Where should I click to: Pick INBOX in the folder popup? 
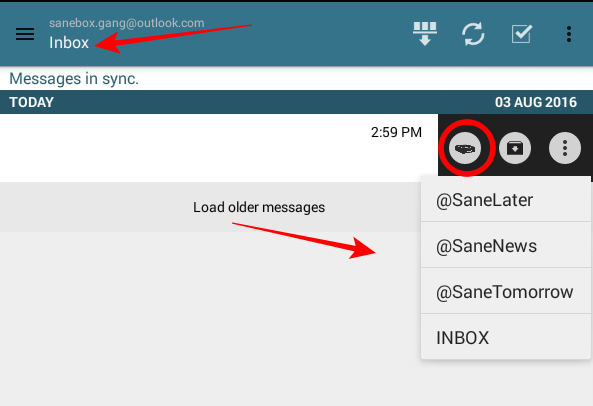506,337
